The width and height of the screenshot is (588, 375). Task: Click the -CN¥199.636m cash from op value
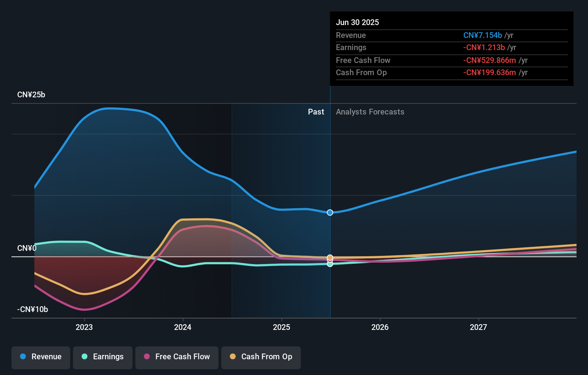click(490, 73)
